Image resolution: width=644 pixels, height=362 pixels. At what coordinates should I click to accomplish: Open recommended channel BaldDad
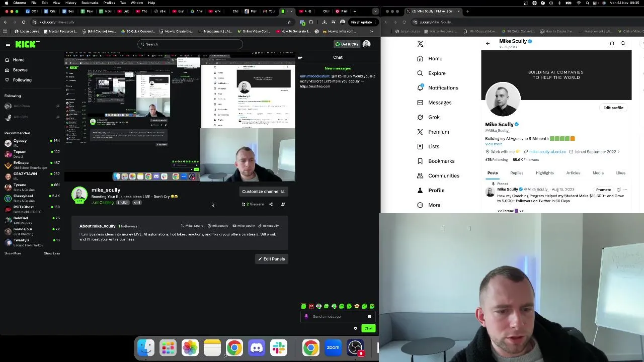tap(32, 220)
